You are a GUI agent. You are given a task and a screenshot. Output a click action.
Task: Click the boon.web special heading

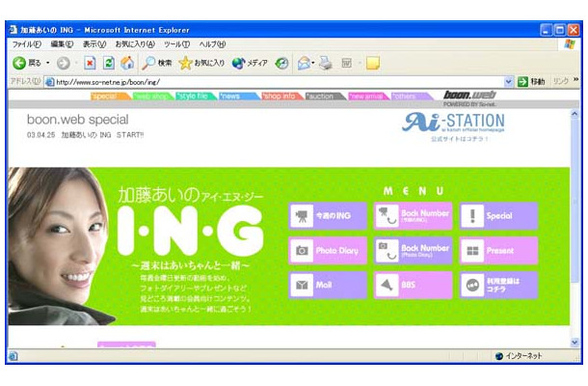pos(78,120)
